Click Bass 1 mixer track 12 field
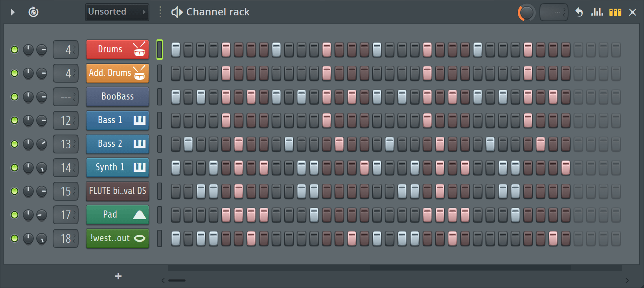The width and height of the screenshot is (644, 288). [66, 120]
